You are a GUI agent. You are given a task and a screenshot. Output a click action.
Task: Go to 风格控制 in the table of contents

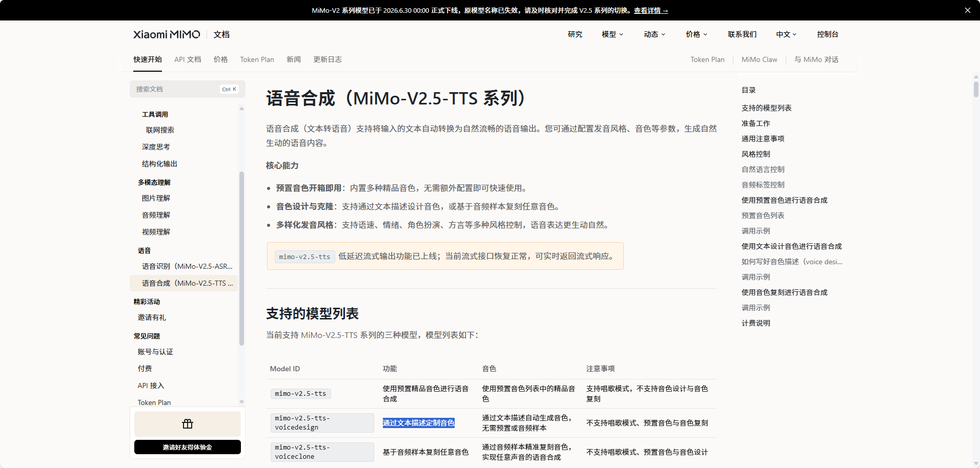pyautogui.click(x=756, y=154)
